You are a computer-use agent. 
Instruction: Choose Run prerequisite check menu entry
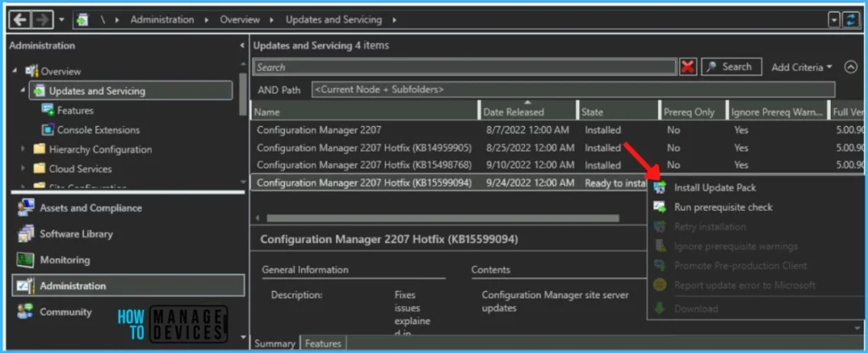click(x=723, y=207)
